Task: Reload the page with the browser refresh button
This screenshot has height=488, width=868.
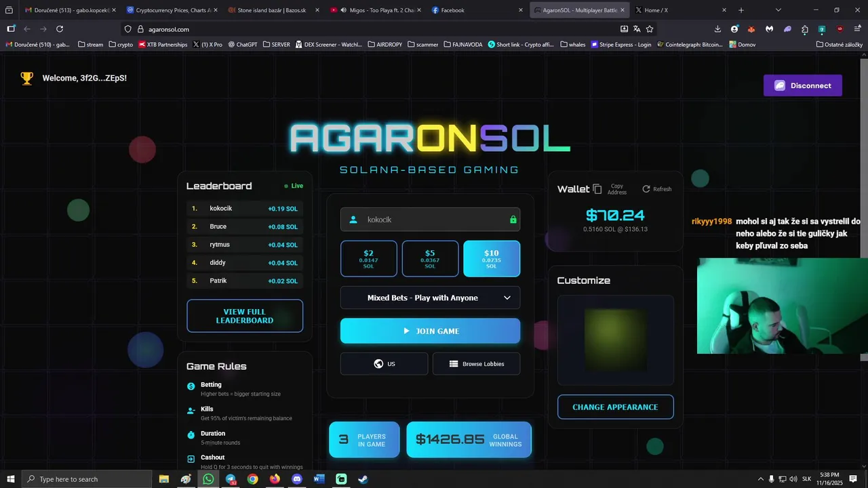Action: coord(60,29)
